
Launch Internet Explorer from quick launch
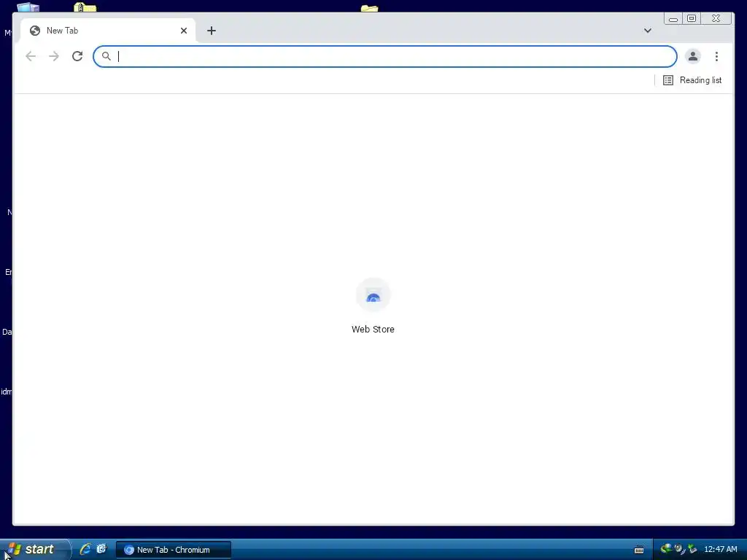tap(85, 550)
